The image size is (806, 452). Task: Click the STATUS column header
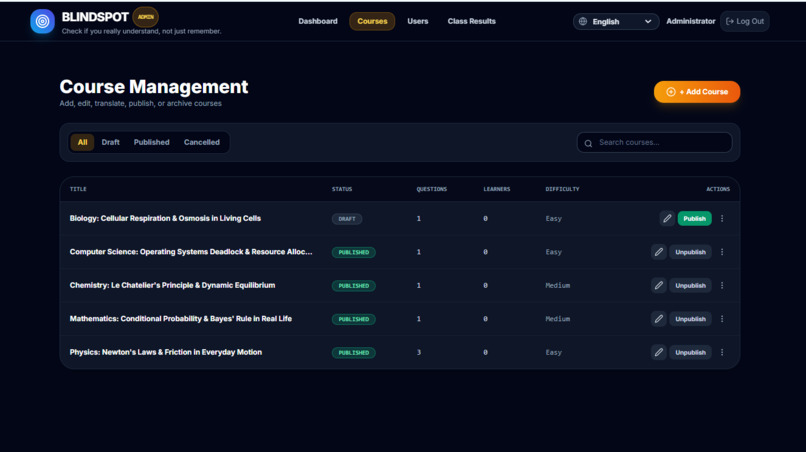(342, 189)
